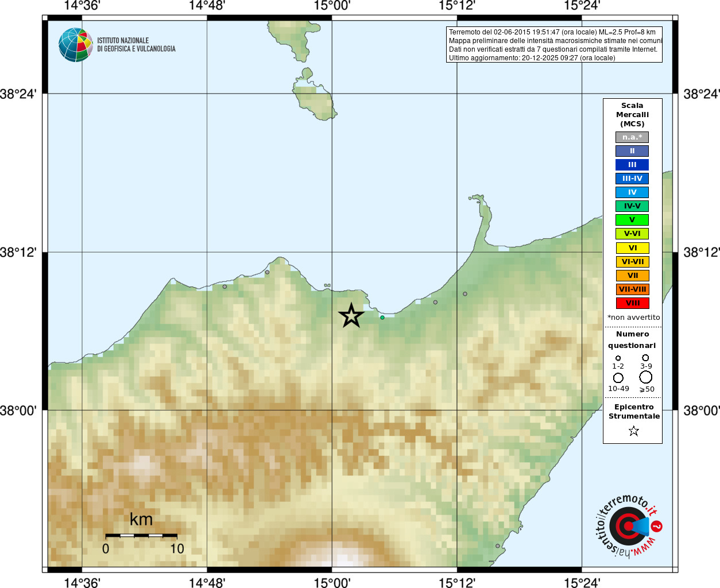720x588 pixels.
Task: Click the ≥50 questionnaires circle symbol
Action: pyautogui.click(x=646, y=377)
